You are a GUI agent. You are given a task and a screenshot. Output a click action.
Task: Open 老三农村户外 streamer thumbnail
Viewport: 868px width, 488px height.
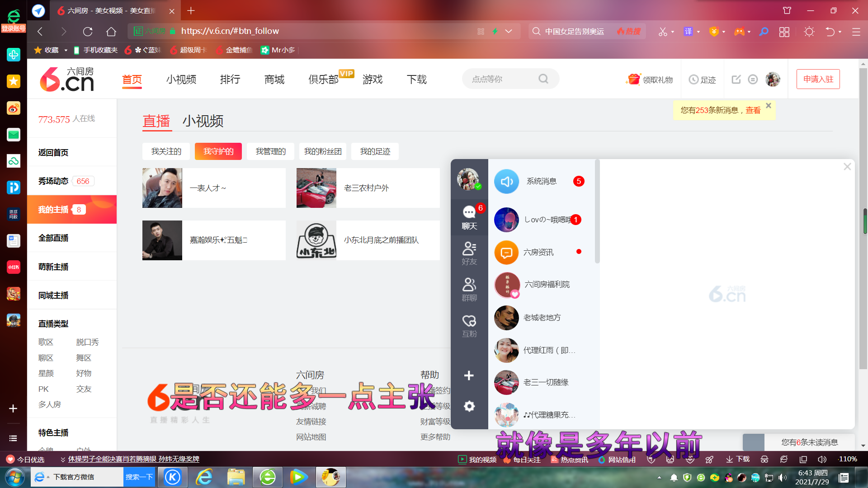316,188
